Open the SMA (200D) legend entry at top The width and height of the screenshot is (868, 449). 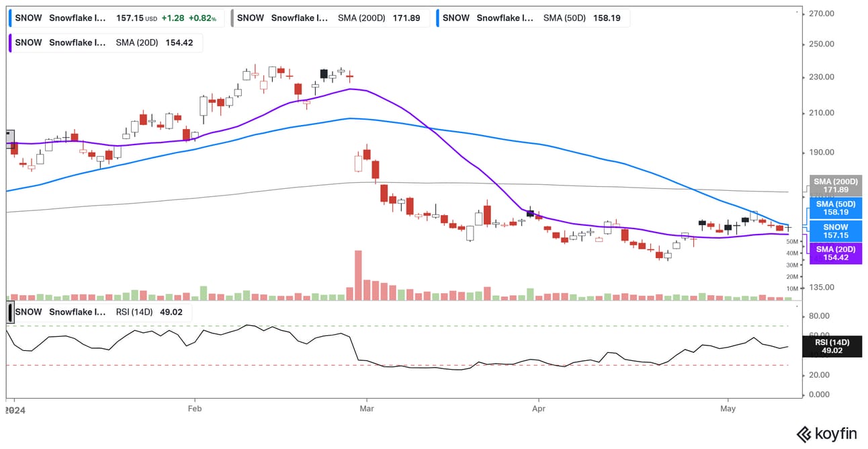pyautogui.click(x=329, y=18)
